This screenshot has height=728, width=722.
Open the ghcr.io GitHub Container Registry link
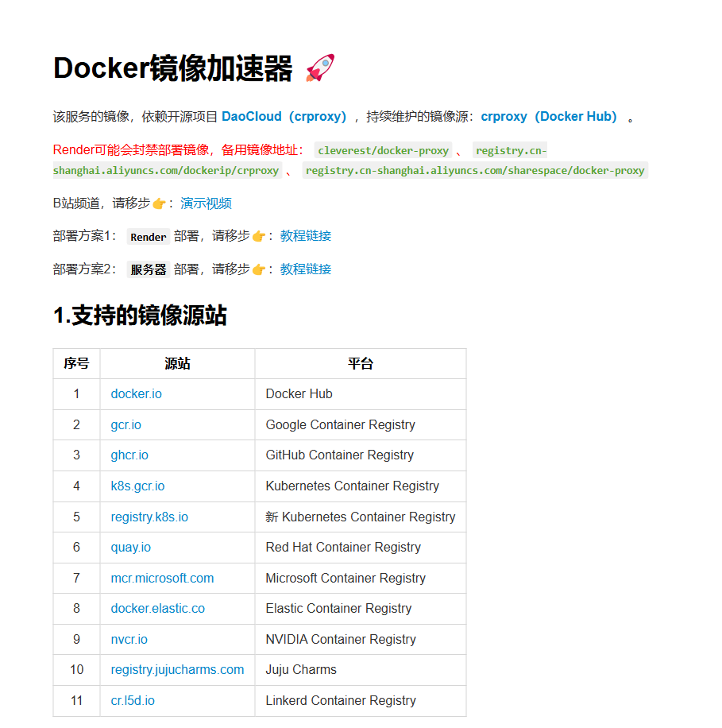pyautogui.click(x=129, y=455)
